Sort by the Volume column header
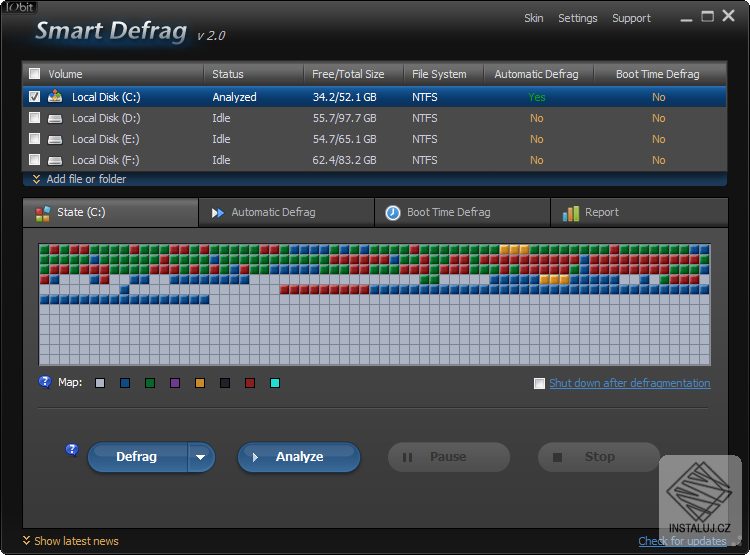The image size is (750, 555). [113, 74]
